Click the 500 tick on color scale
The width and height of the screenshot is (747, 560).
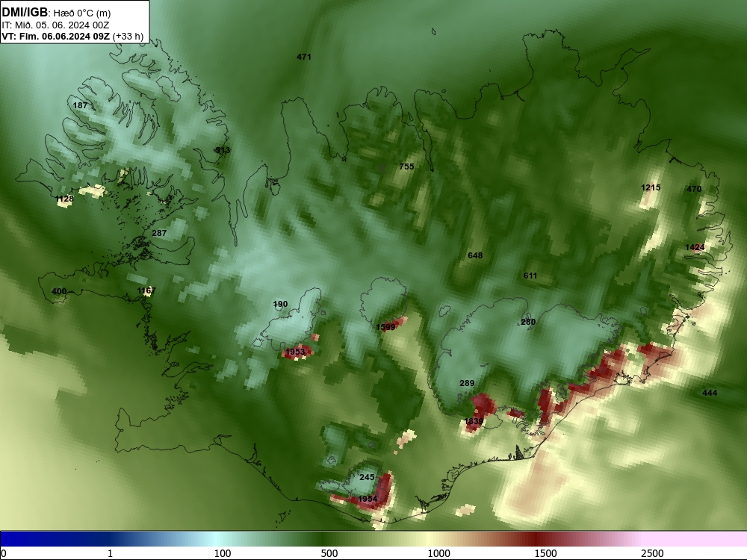click(x=329, y=553)
